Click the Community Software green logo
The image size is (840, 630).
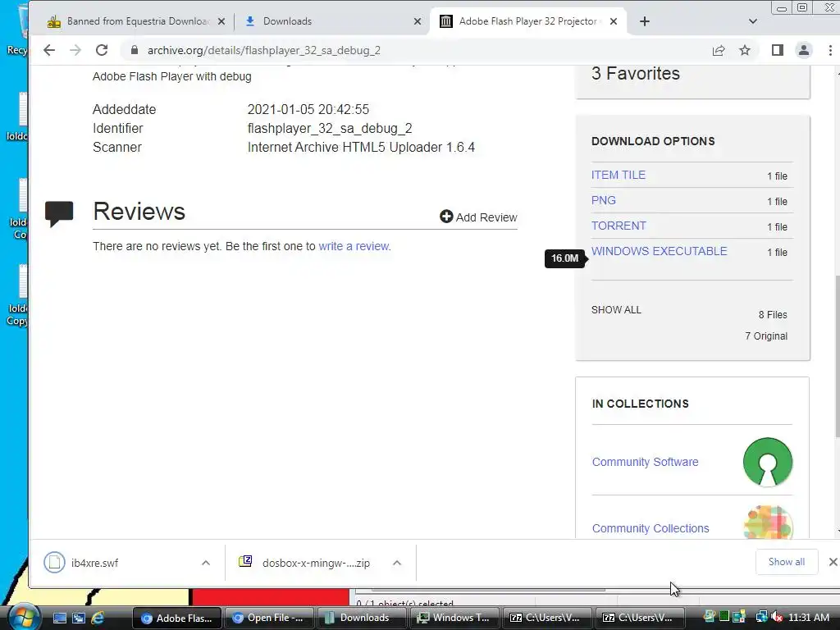(x=768, y=463)
